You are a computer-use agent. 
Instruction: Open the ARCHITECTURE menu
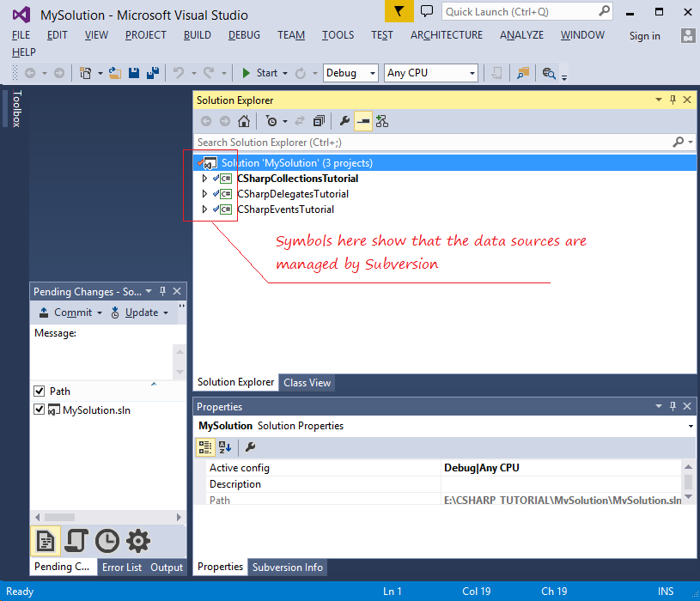447,35
